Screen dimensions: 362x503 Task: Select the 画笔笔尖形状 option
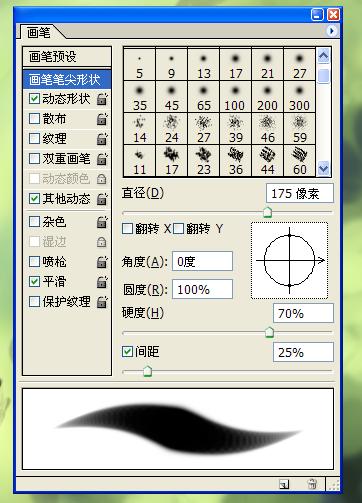67,80
